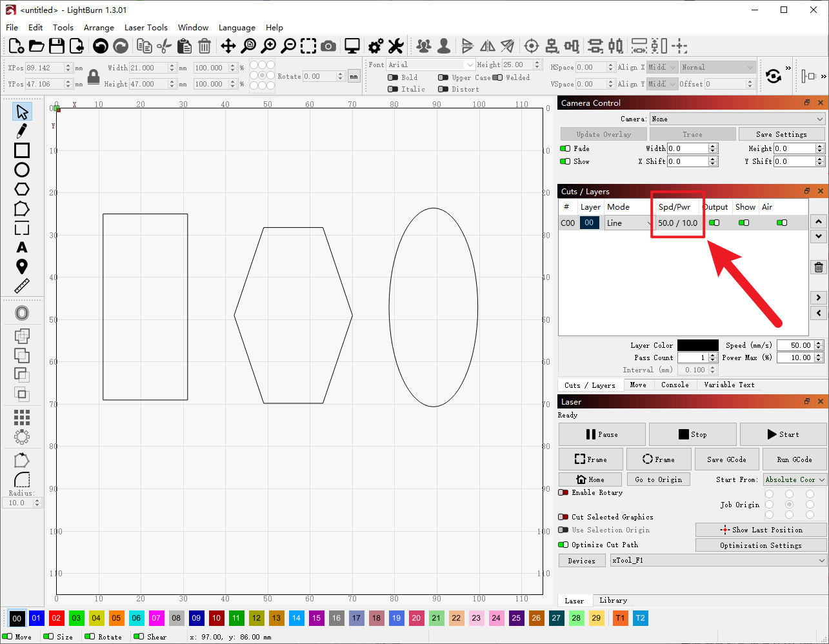Choose the Measure ruler tool
The image size is (829, 644).
(x=22, y=286)
